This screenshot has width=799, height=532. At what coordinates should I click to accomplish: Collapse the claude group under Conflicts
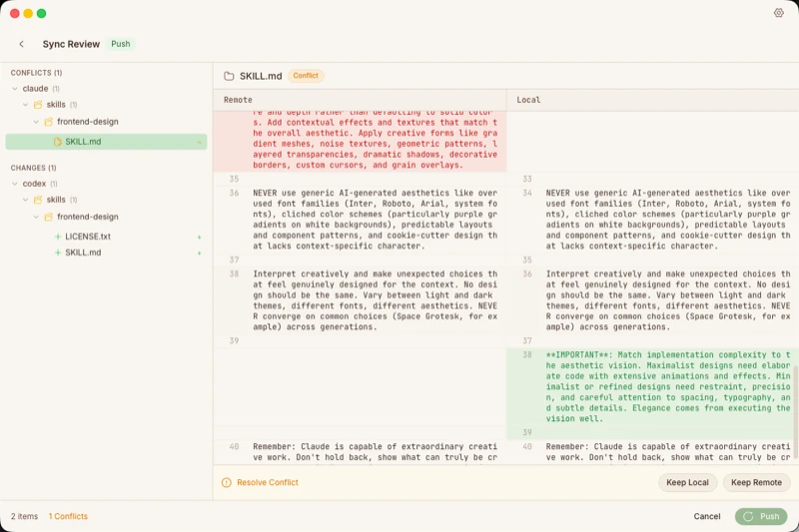coord(15,89)
